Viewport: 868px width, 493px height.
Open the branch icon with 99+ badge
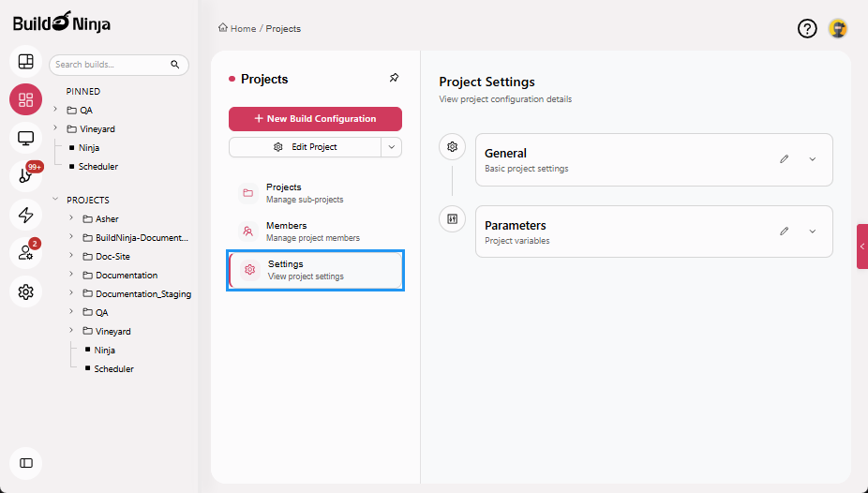point(26,176)
